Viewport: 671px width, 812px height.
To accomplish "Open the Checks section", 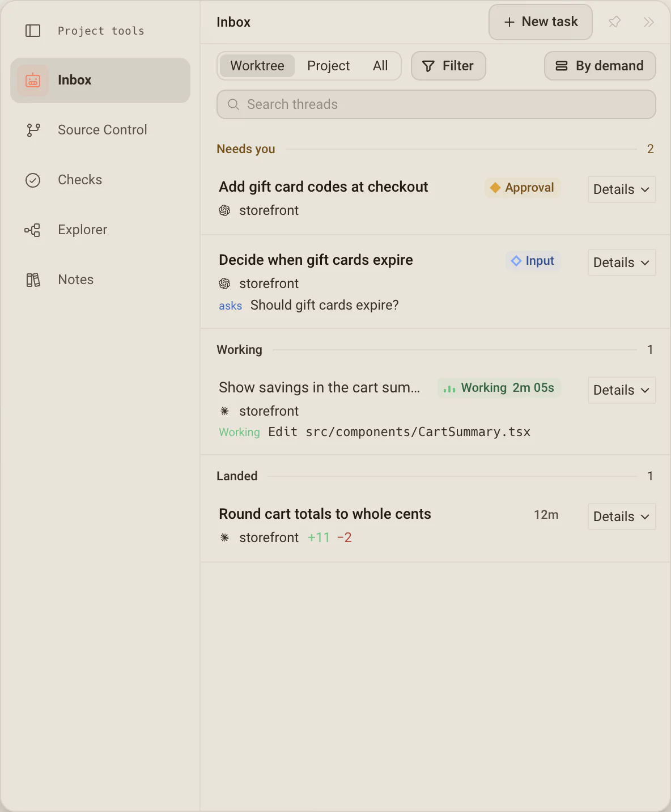I will pos(100,180).
